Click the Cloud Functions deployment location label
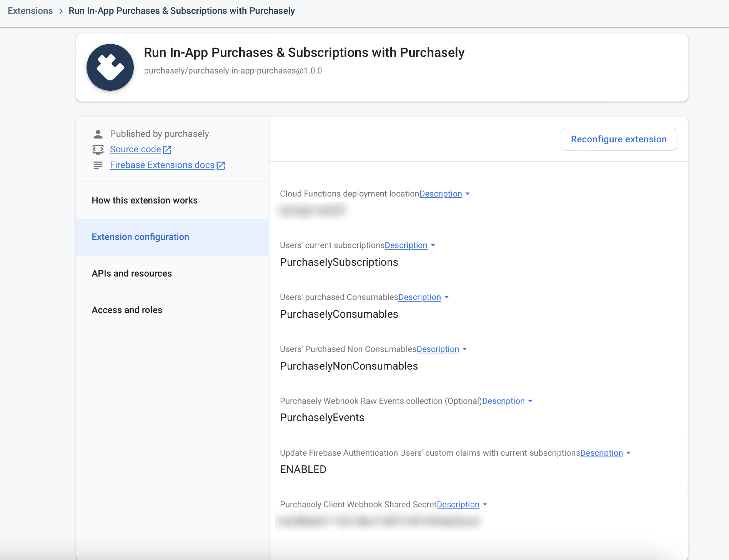The height and width of the screenshot is (560, 729). [350, 194]
